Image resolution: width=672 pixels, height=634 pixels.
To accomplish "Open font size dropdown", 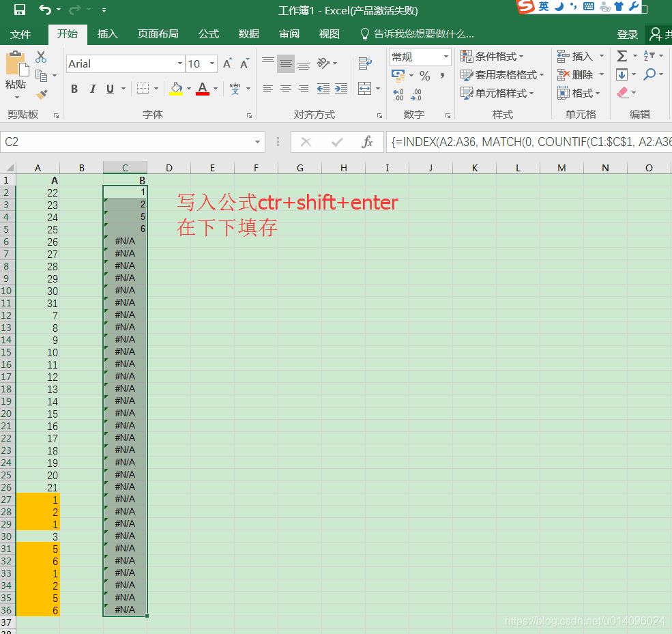I will pyautogui.click(x=212, y=63).
